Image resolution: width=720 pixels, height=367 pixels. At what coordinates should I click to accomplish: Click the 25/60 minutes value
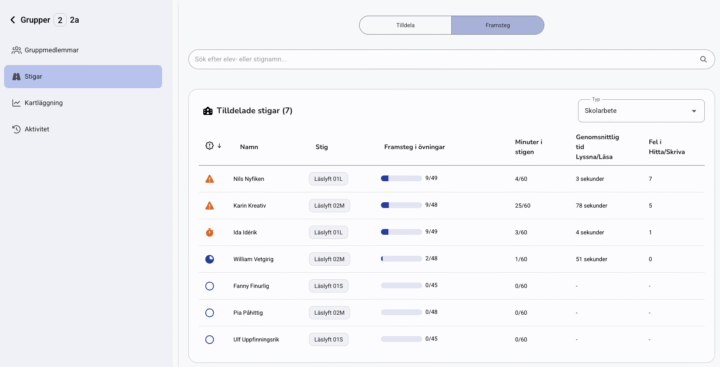[523, 205]
